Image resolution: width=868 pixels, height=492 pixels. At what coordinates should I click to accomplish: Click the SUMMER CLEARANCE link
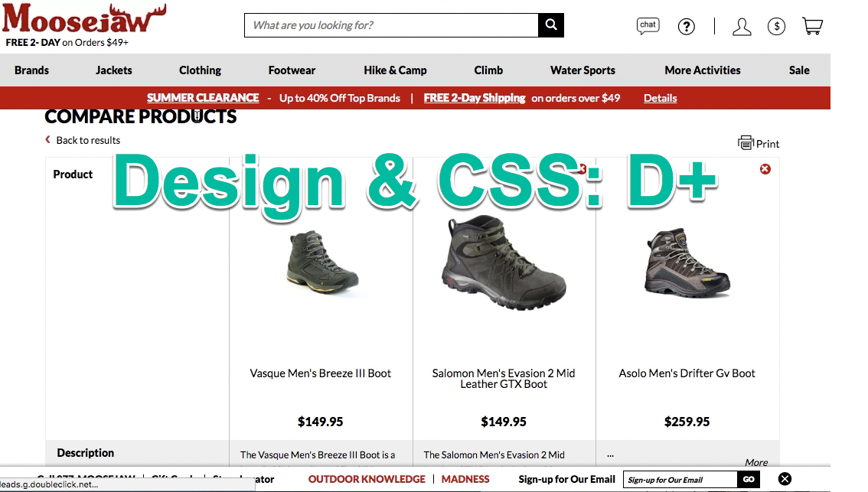click(x=203, y=98)
